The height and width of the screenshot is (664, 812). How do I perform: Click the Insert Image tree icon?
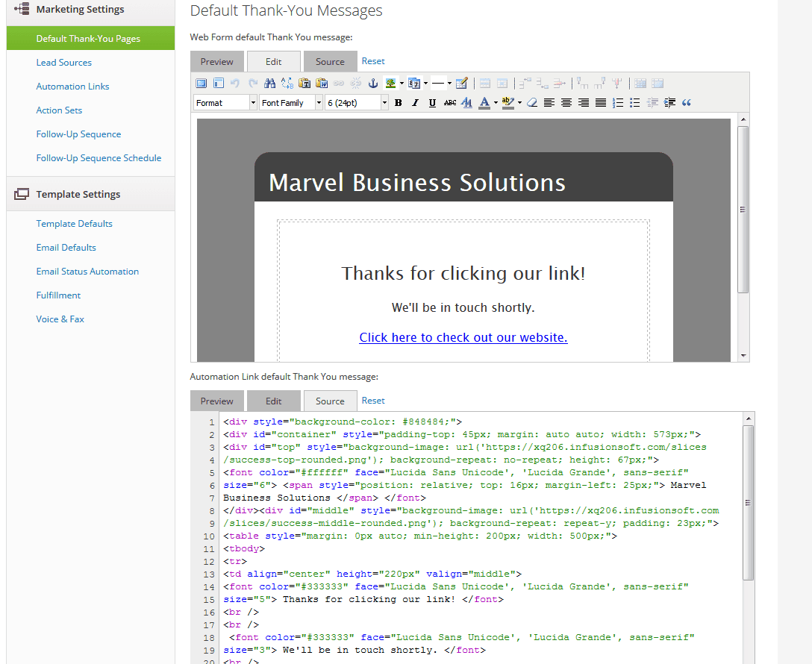pyautogui.click(x=390, y=84)
